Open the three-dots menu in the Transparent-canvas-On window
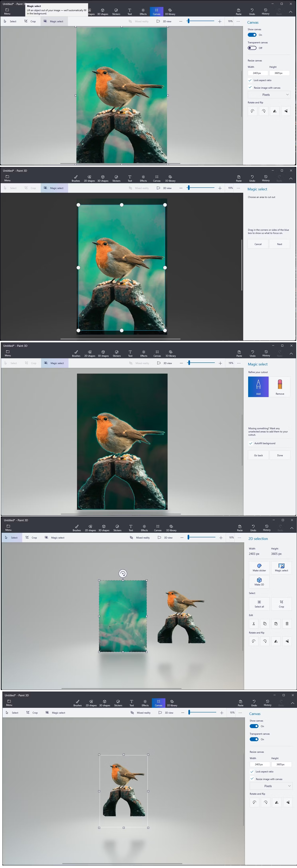297x868 pixels. tap(240, 713)
